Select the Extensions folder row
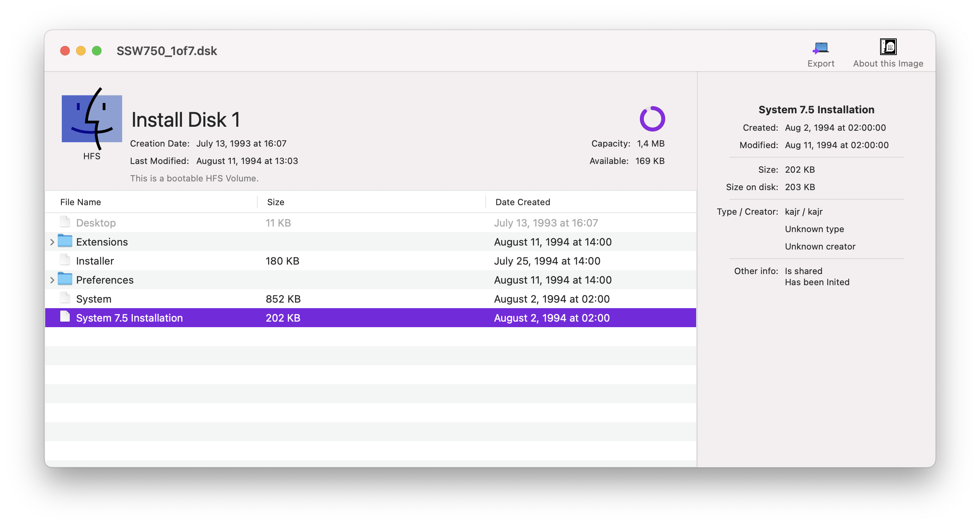The height and width of the screenshot is (526, 980). 371,242
